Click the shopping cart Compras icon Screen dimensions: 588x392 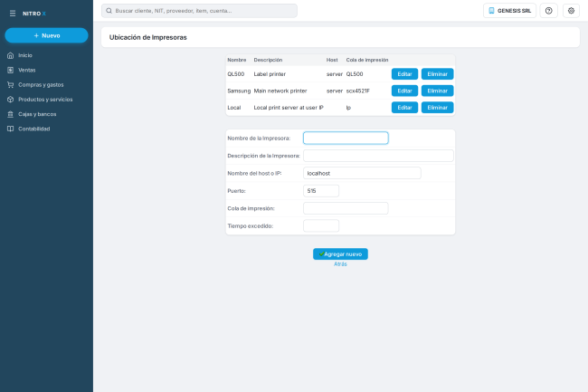pyautogui.click(x=11, y=85)
